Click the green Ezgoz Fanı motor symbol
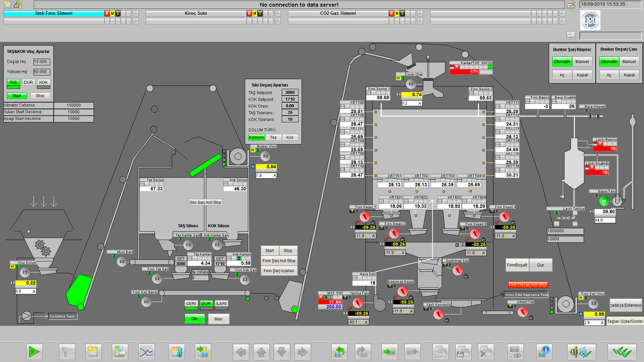The image size is (644, 362). point(604,201)
